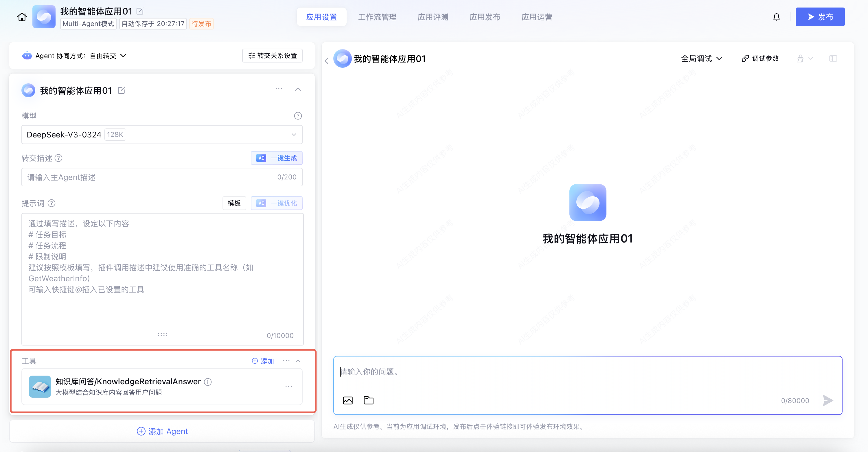Click 转交关系设置 button
868x452 pixels.
click(272, 56)
